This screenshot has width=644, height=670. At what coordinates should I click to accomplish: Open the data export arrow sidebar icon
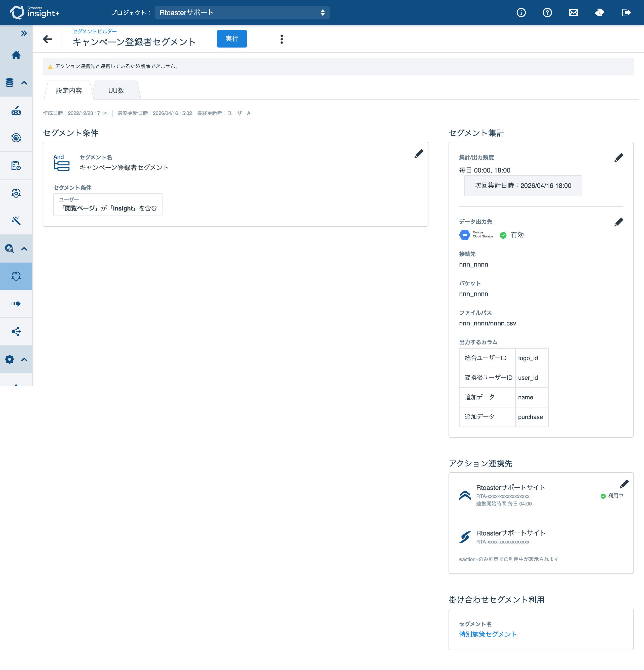(16, 304)
